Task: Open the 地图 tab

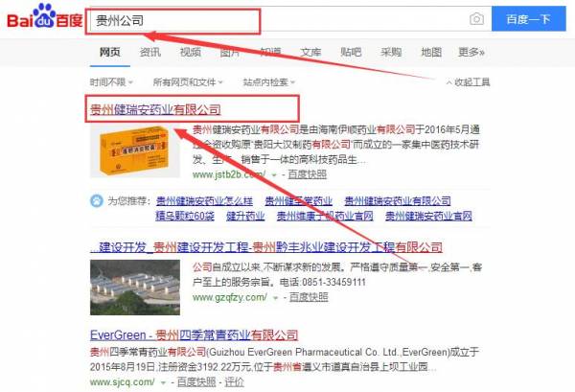Action: [x=431, y=52]
